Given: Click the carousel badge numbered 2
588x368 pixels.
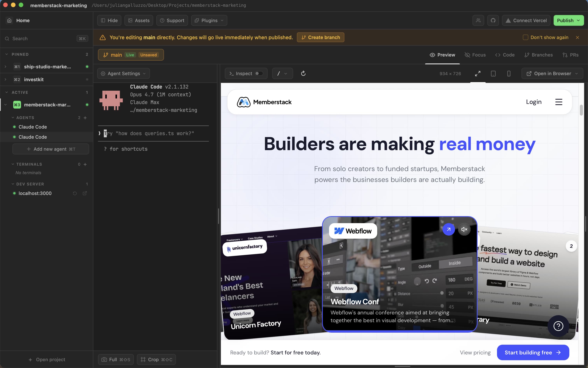Looking at the screenshot, I should (571, 246).
